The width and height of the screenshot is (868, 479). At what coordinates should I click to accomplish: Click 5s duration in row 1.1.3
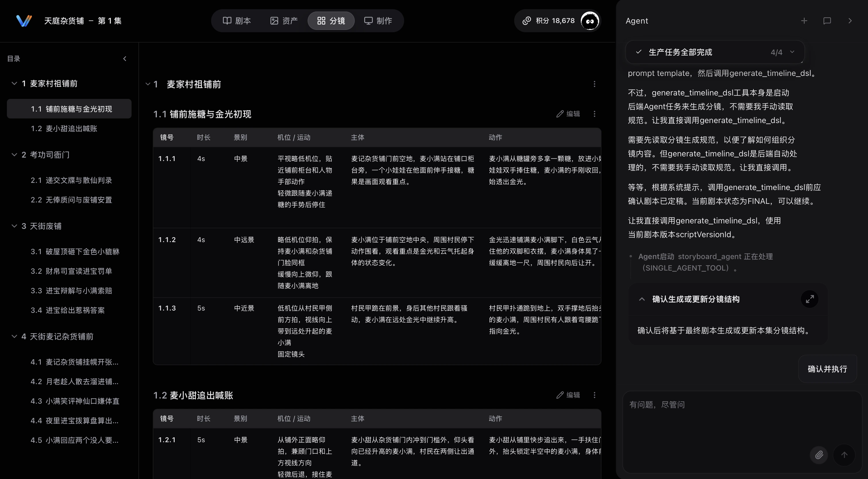coord(201,308)
